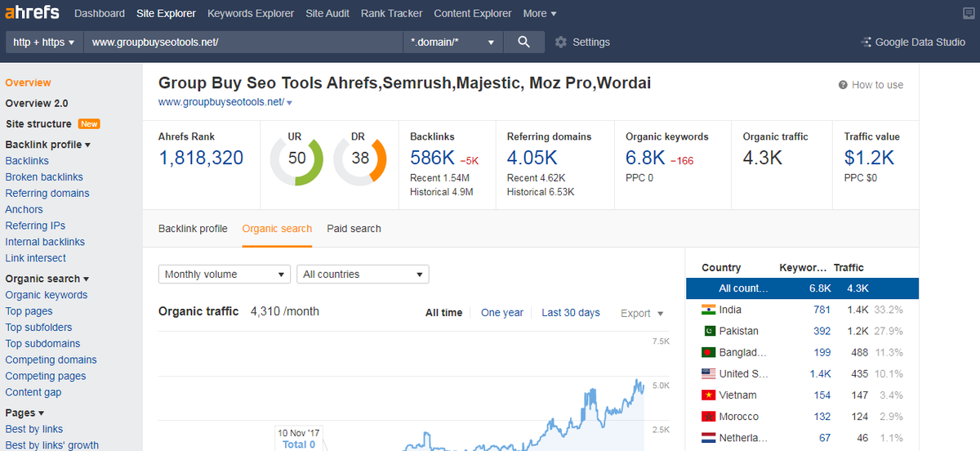Open Competing pages report

46,377
